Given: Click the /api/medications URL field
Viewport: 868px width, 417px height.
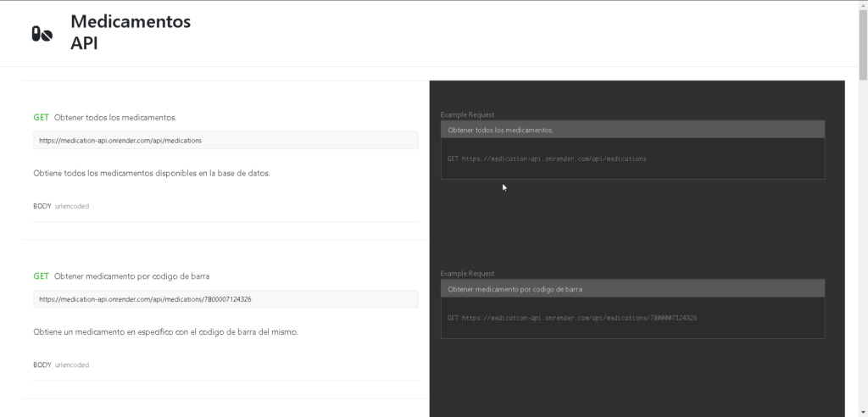Looking at the screenshot, I should [225, 141].
